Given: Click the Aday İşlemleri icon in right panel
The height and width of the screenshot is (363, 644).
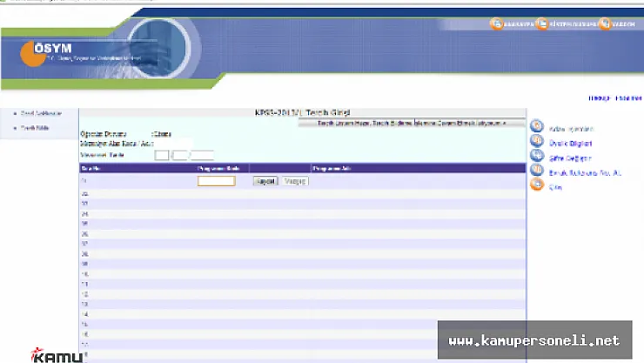Looking at the screenshot, I should (536, 127).
